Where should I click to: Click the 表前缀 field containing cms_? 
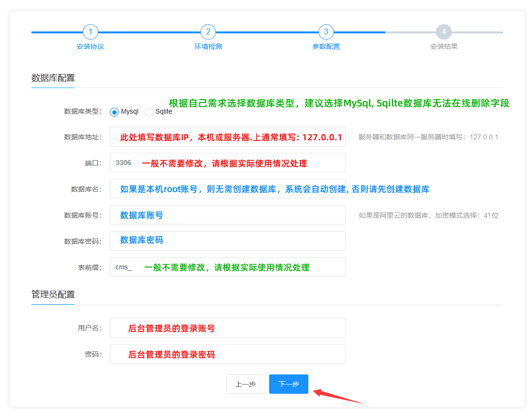tap(228, 267)
